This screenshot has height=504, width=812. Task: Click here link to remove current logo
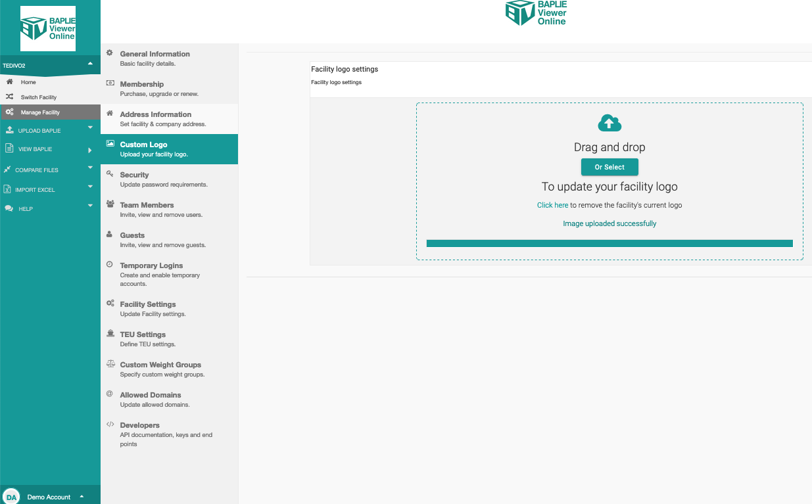coord(552,205)
